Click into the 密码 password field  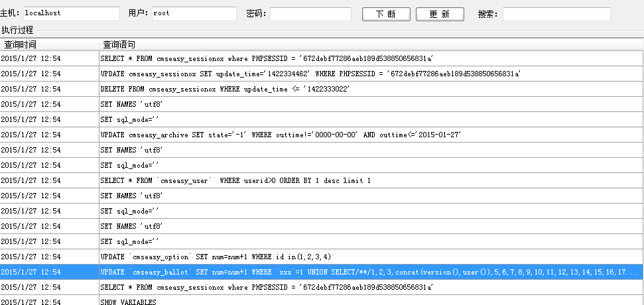(310, 14)
